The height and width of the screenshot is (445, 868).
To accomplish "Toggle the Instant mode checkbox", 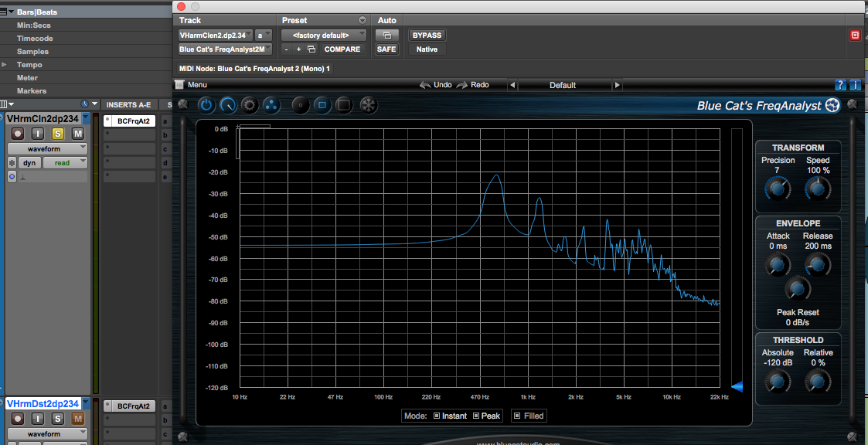I will click(437, 416).
